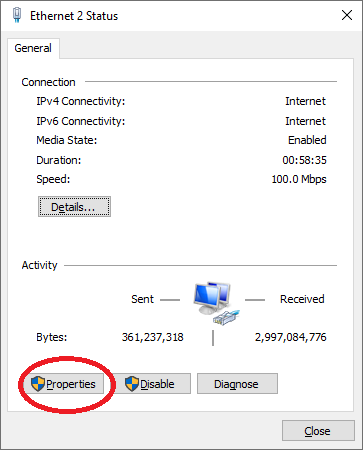363x450 pixels.
Task: Click the Close button at bottom
Action: pos(318,431)
